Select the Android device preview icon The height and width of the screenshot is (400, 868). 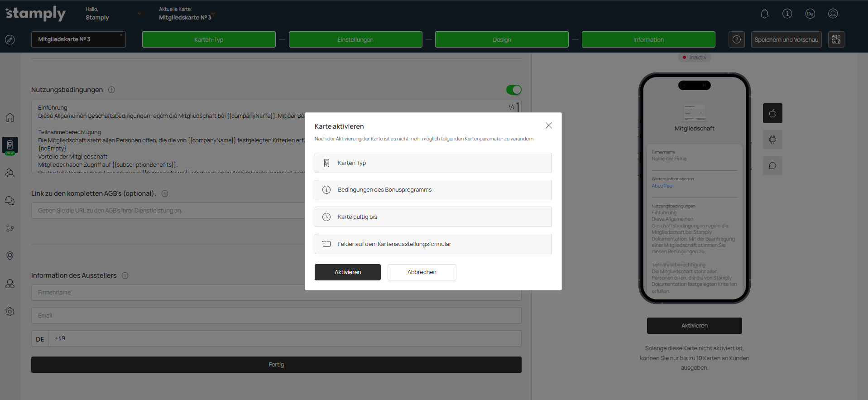click(772, 140)
